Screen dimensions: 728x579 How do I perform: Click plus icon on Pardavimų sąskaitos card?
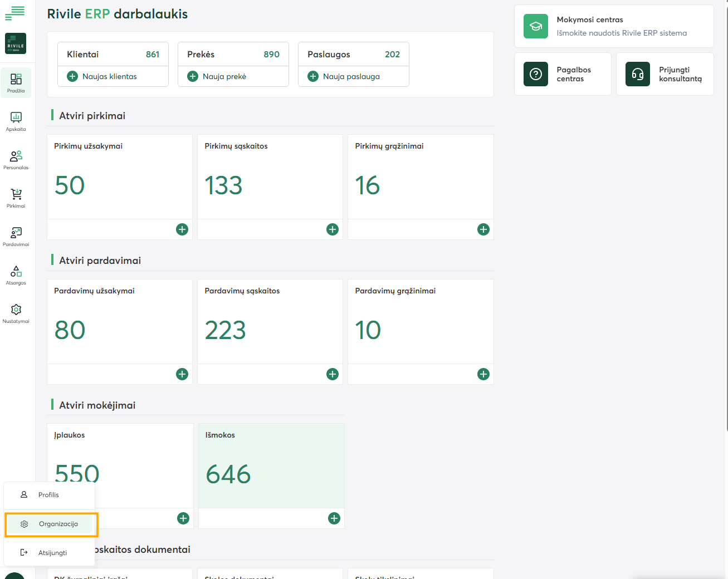coord(333,374)
